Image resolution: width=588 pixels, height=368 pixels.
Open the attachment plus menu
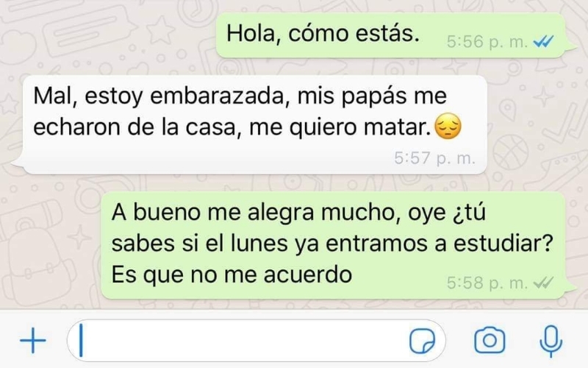point(33,341)
